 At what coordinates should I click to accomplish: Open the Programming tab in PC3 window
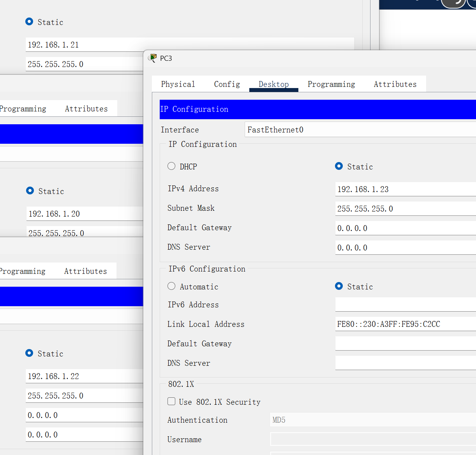click(331, 84)
